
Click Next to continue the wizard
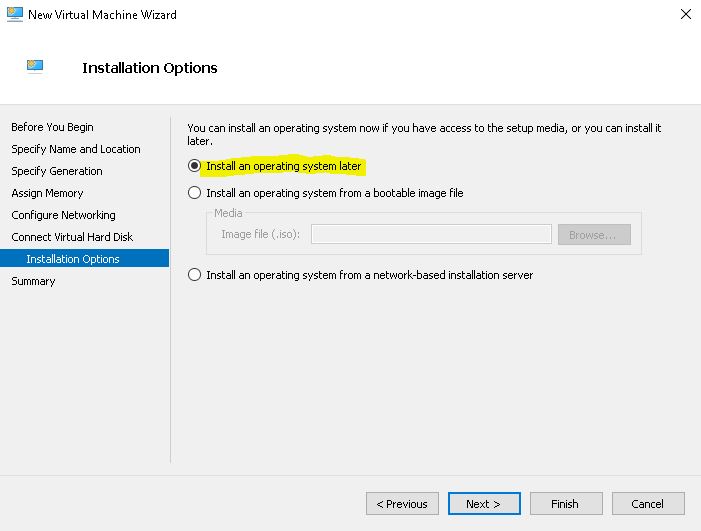484,503
